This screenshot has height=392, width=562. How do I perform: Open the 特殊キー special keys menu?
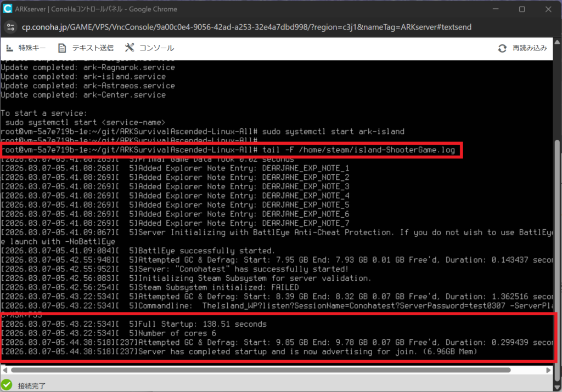[26, 48]
